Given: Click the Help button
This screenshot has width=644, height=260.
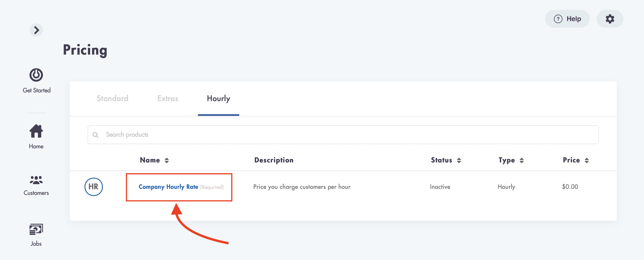Looking at the screenshot, I should coord(567,19).
